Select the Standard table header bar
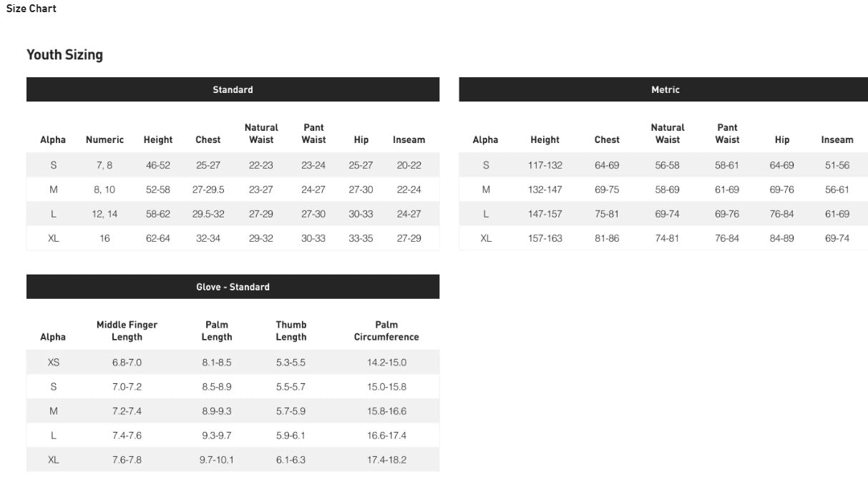The height and width of the screenshot is (492, 868). (233, 89)
